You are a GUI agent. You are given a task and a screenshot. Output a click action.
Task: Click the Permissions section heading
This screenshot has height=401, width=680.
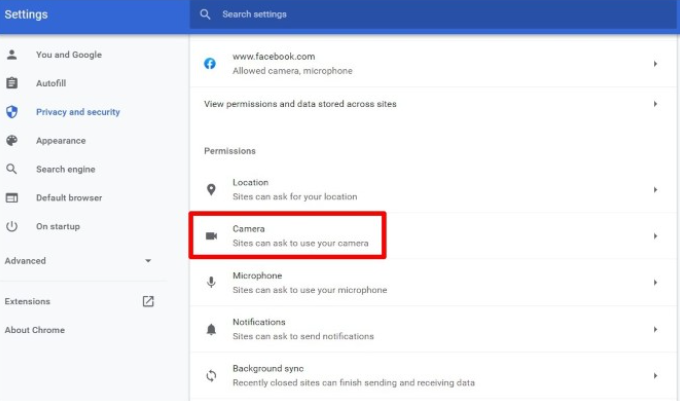[230, 151]
